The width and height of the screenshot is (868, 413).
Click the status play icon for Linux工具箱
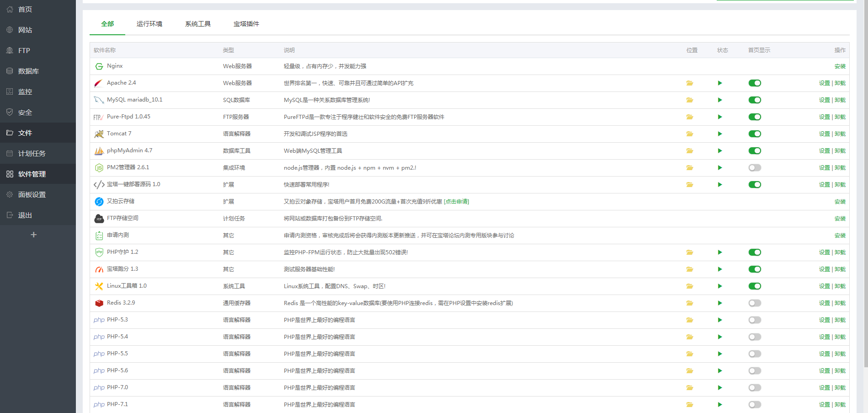pyautogui.click(x=720, y=286)
